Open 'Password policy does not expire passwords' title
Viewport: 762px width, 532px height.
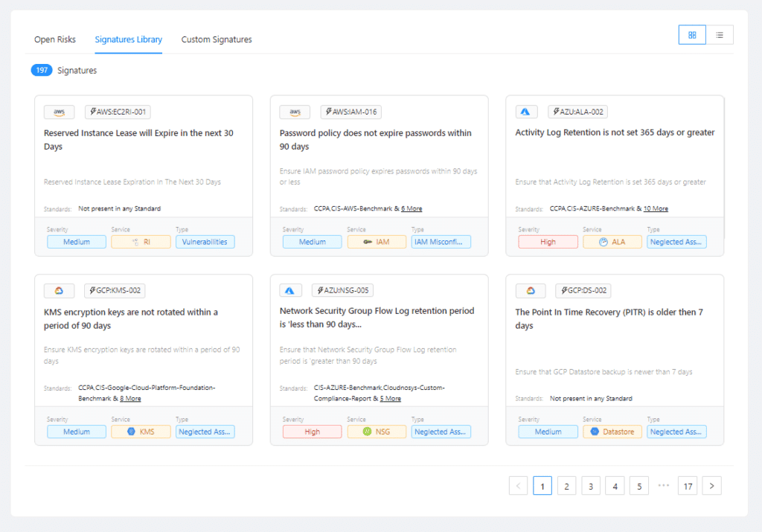(375, 140)
